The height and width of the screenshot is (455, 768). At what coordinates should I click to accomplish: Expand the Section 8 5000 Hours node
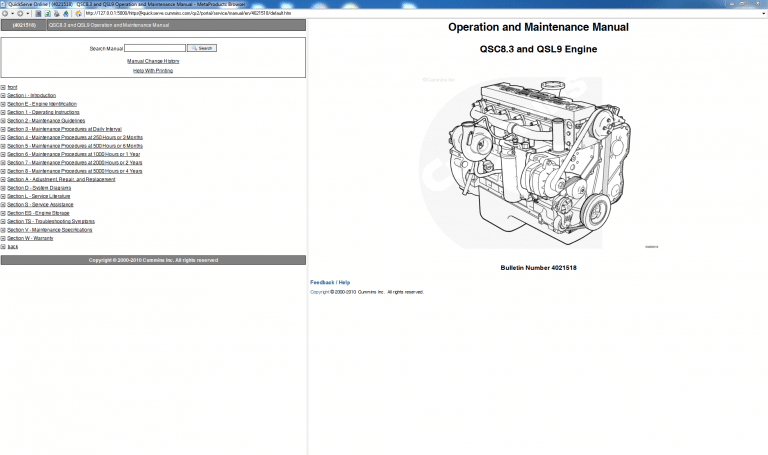pos(3,171)
